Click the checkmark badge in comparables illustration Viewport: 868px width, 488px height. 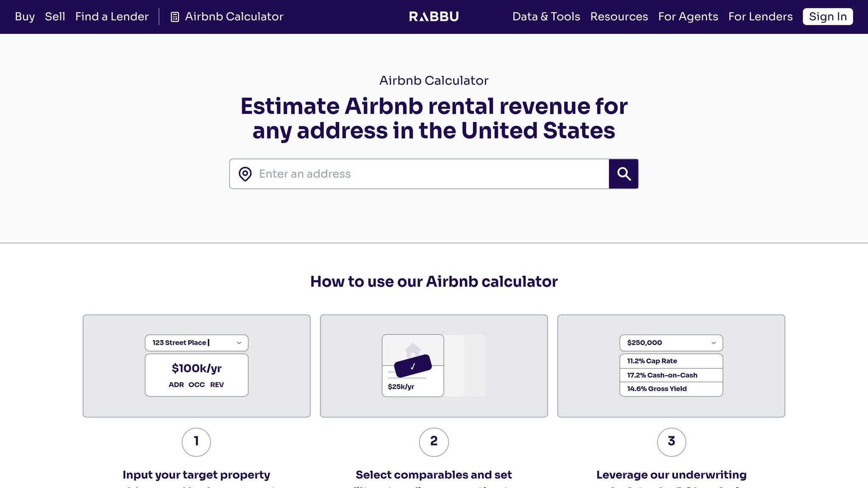click(x=413, y=366)
